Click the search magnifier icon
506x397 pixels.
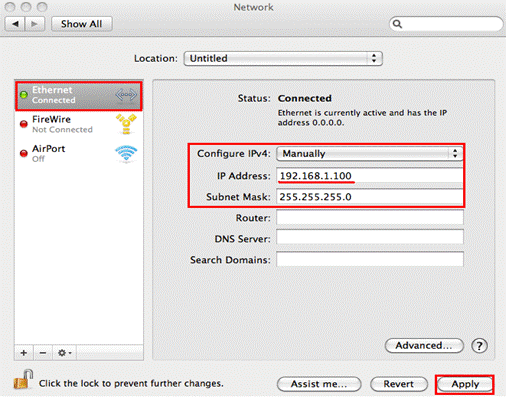click(x=397, y=24)
